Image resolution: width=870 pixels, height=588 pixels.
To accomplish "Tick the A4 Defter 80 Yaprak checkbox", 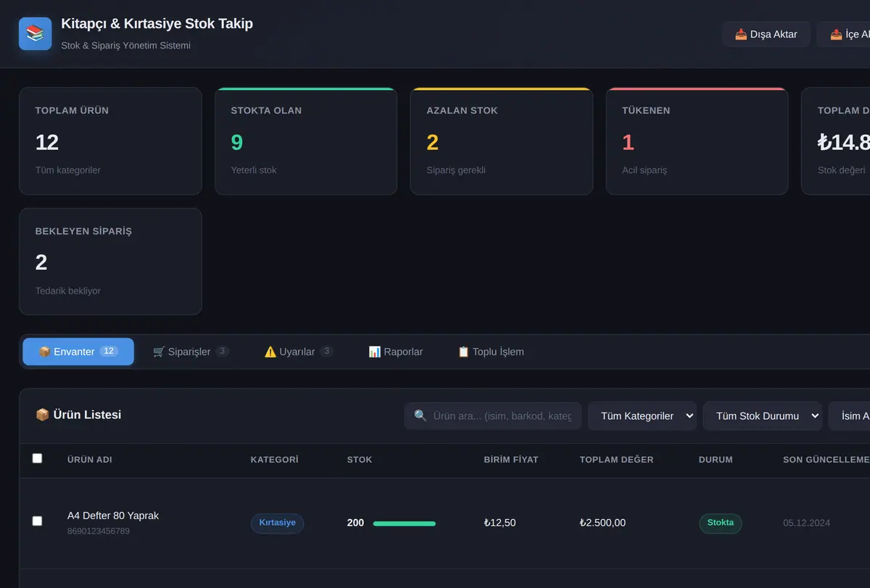I will 38,521.
